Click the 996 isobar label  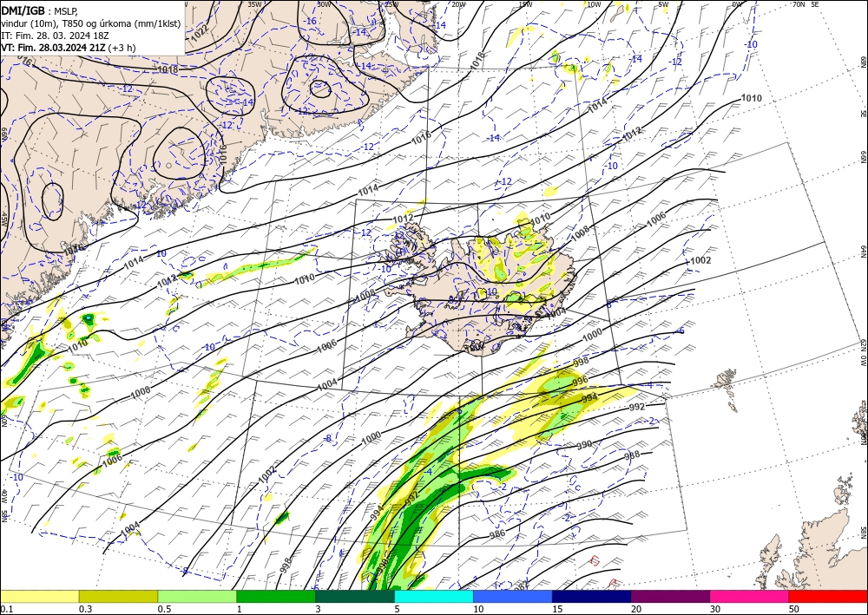(x=580, y=381)
